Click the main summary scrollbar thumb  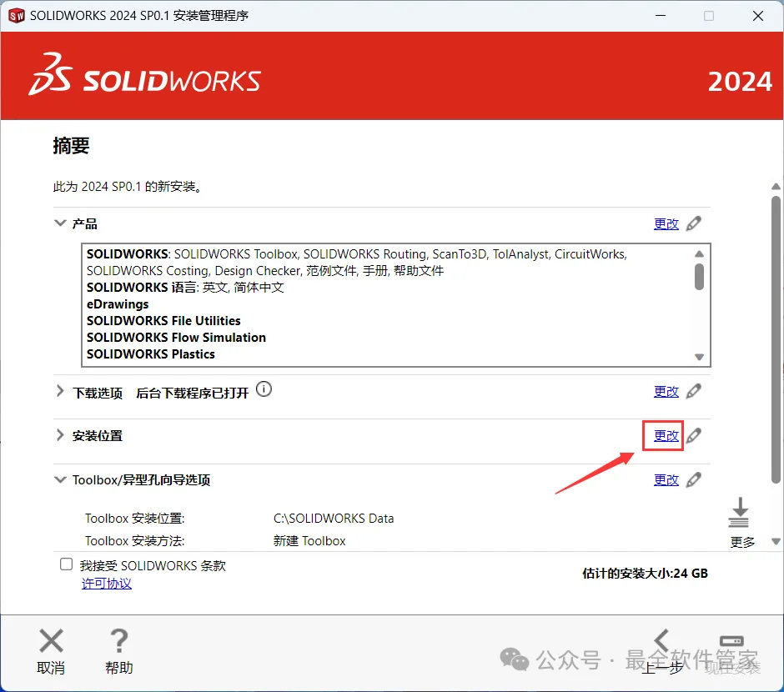[x=776, y=340]
